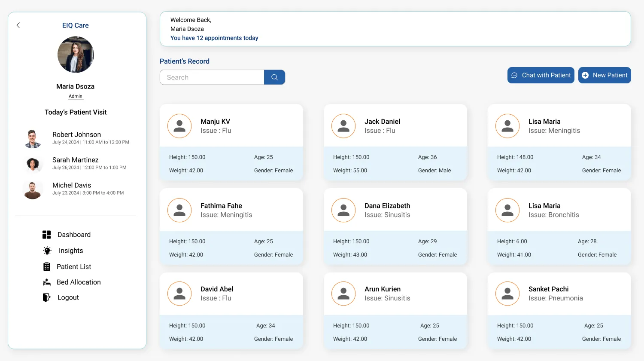This screenshot has height=361, width=644.
Task: Click the Bed Allocation bed icon
Action: (47, 282)
